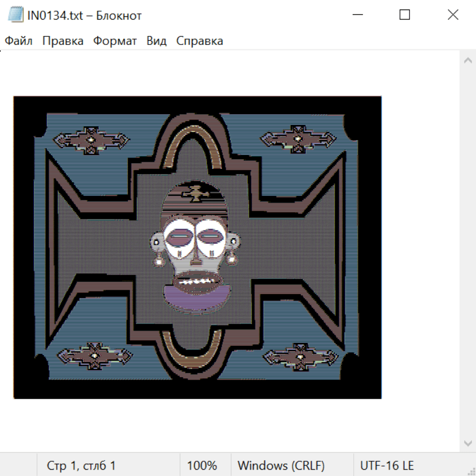This screenshot has width=476, height=476.
Task: Open the Правка menu
Action: coord(63,41)
